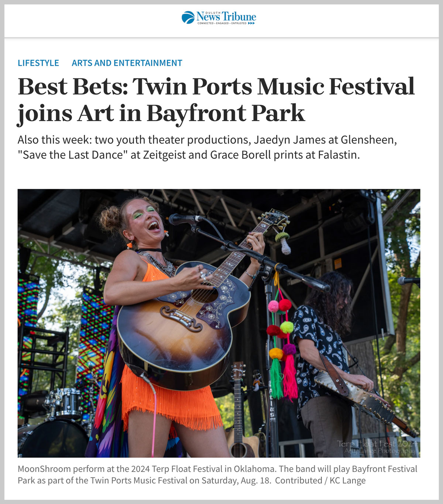Open the LIFESTYLE section link

38,63
